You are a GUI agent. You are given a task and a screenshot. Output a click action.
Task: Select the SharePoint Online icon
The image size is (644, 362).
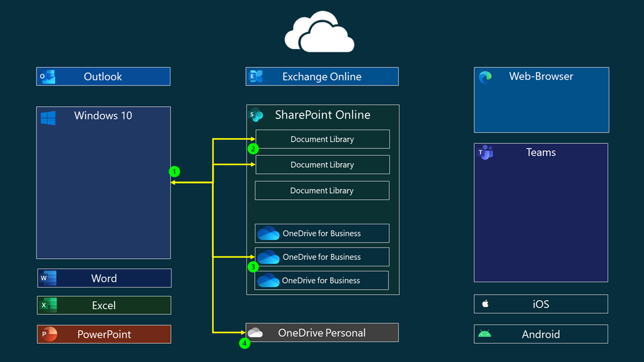256,115
